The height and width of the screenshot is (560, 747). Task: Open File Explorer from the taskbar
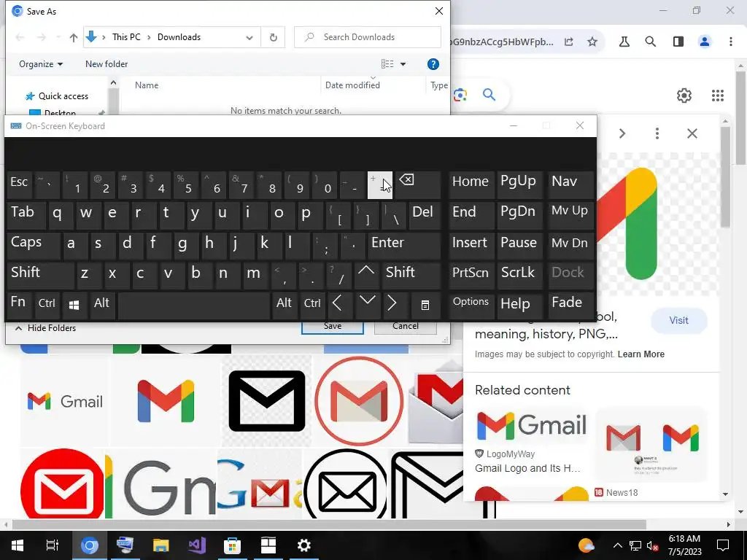click(161, 545)
